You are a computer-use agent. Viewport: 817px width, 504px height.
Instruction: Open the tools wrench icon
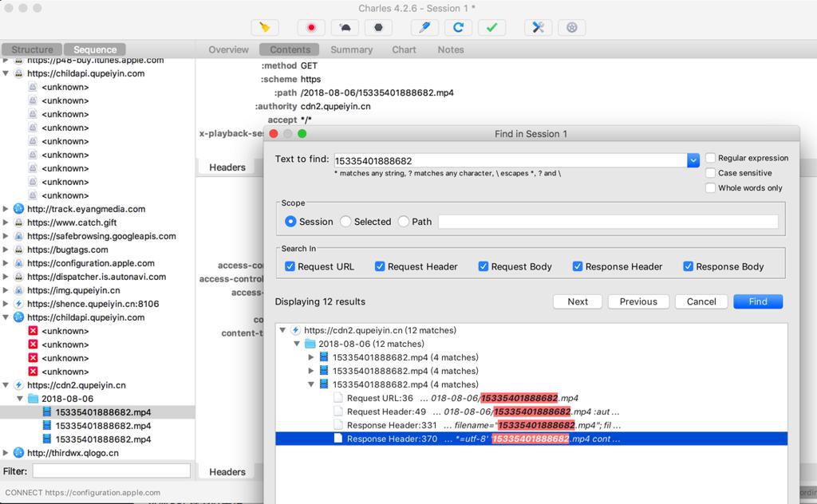pos(539,28)
